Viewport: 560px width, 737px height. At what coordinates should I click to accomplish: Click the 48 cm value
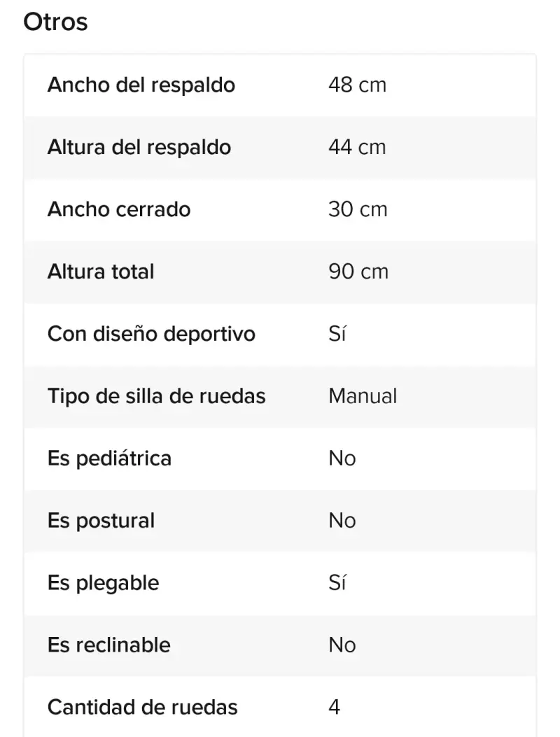click(357, 85)
